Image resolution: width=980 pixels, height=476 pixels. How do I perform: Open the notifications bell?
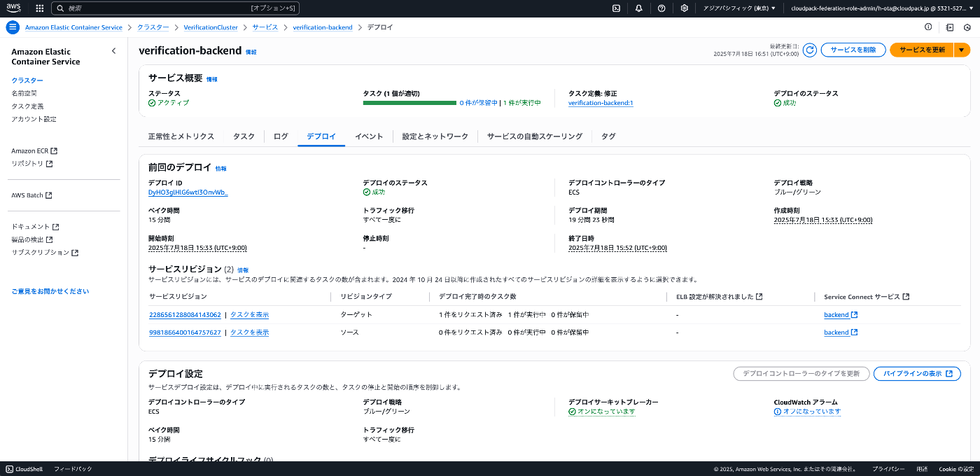(638, 8)
